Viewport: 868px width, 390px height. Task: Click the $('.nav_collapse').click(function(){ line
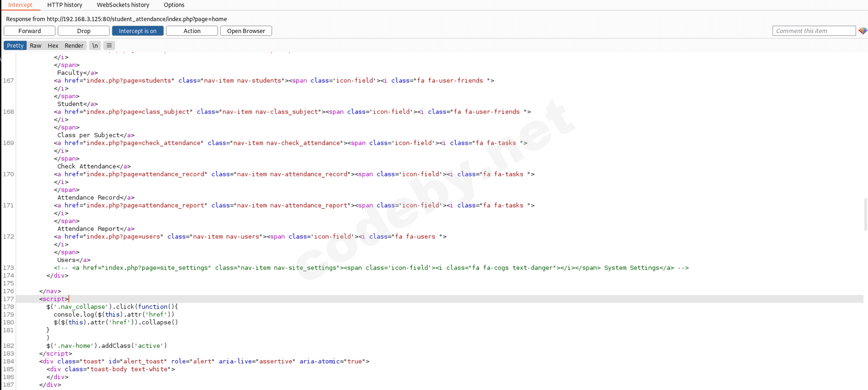tap(112, 306)
